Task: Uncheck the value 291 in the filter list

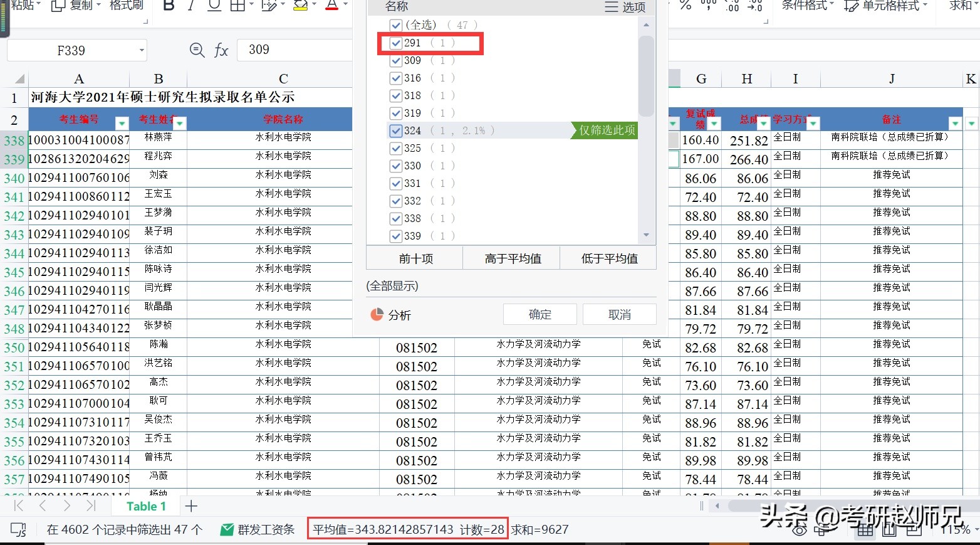Action: (x=395, y=43)
